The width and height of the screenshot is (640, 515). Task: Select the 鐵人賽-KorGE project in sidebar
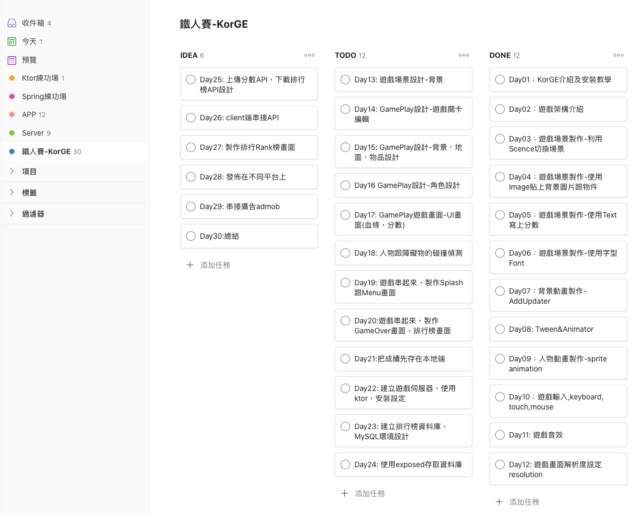(x=75, y=151)
